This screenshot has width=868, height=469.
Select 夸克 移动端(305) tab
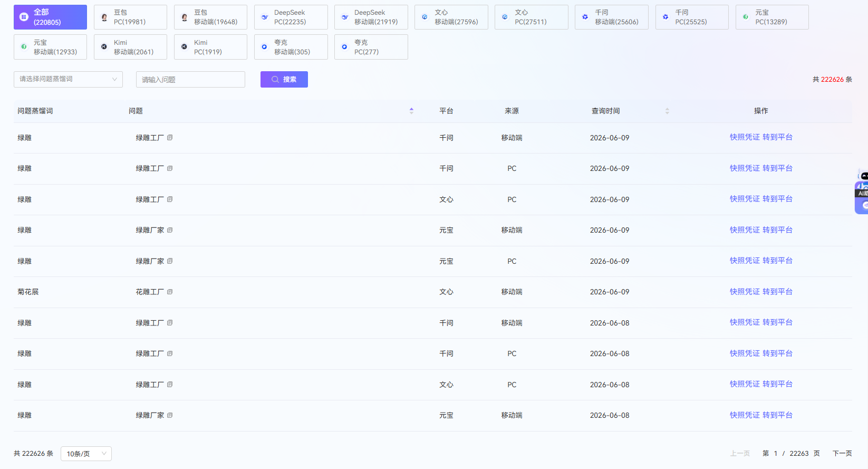click(x=291, y=47)
